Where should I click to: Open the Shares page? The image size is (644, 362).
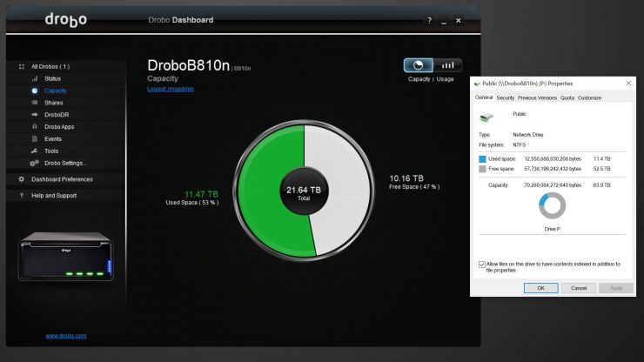54,103
